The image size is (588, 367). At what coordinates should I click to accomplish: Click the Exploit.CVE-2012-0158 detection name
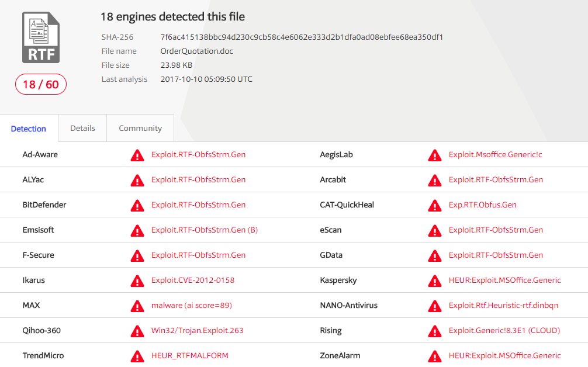click(193, 281)
